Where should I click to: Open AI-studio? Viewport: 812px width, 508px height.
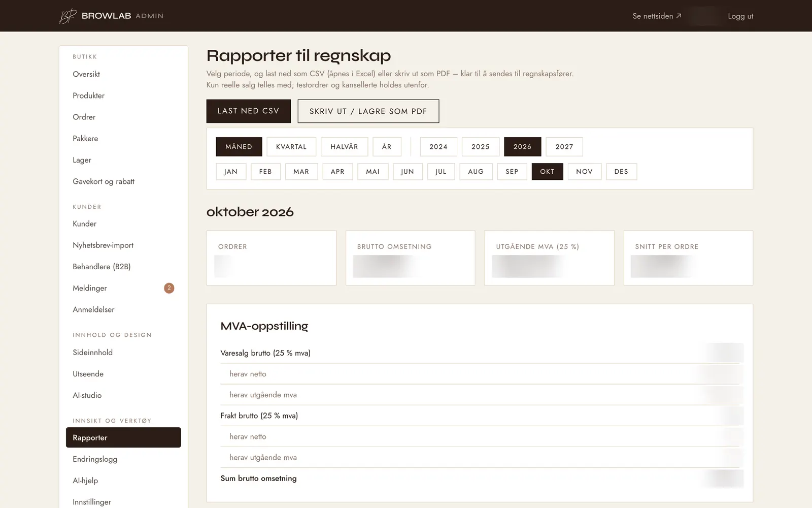(x=123, y=395)
